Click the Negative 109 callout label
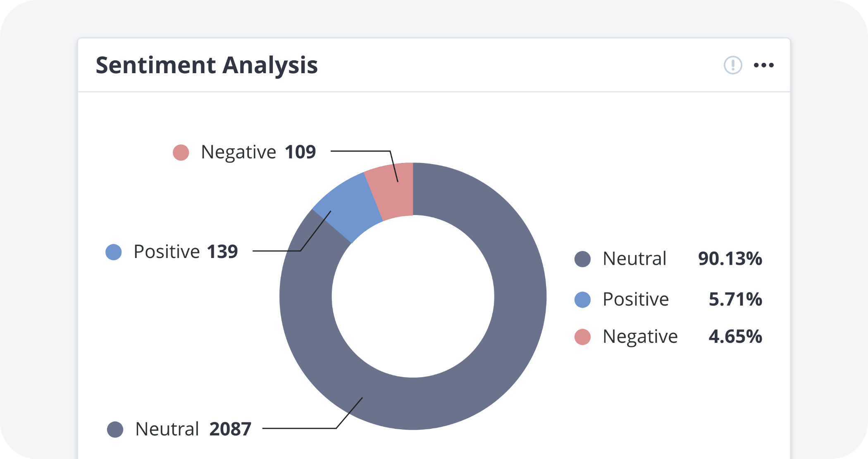Viewport: 868px width, 459px height. (x=258, y=152)
